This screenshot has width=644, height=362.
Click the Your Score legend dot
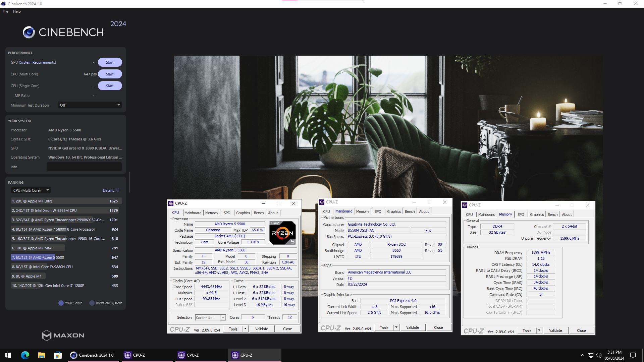pos(61,303)
